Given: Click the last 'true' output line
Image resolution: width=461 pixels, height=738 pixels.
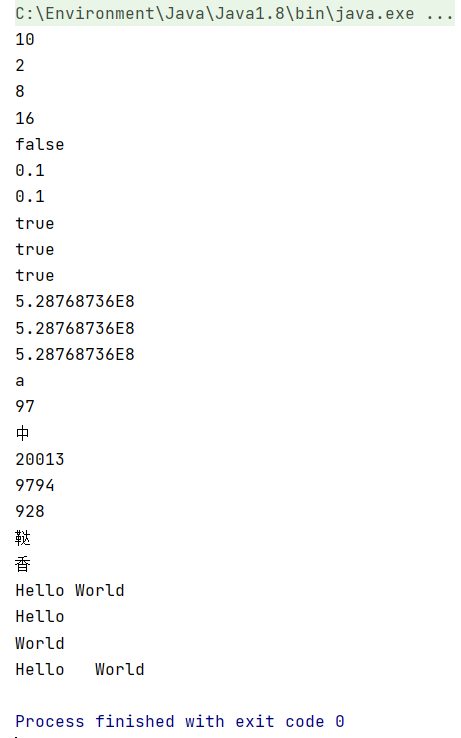Looking at the screenshot, I should (x=35, y=275).
